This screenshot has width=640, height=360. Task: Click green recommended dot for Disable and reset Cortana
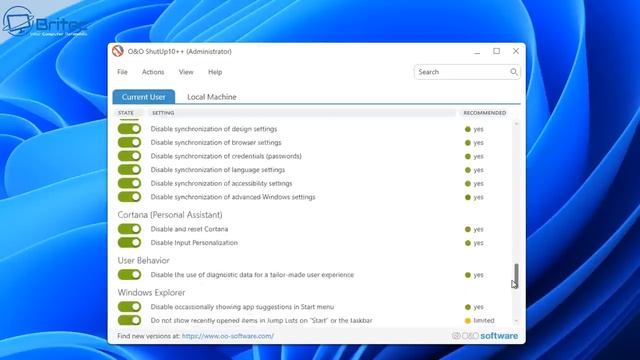468,229
